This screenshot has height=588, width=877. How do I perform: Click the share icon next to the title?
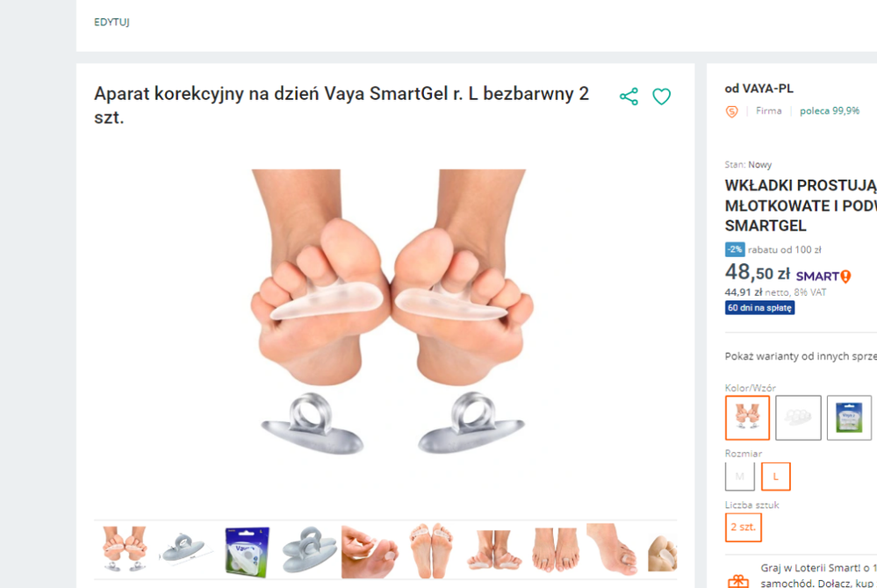[629, 97]
